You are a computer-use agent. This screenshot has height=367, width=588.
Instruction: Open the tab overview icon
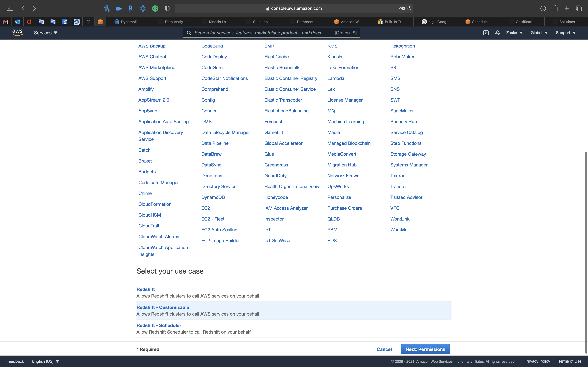click(x=579, y=8)
